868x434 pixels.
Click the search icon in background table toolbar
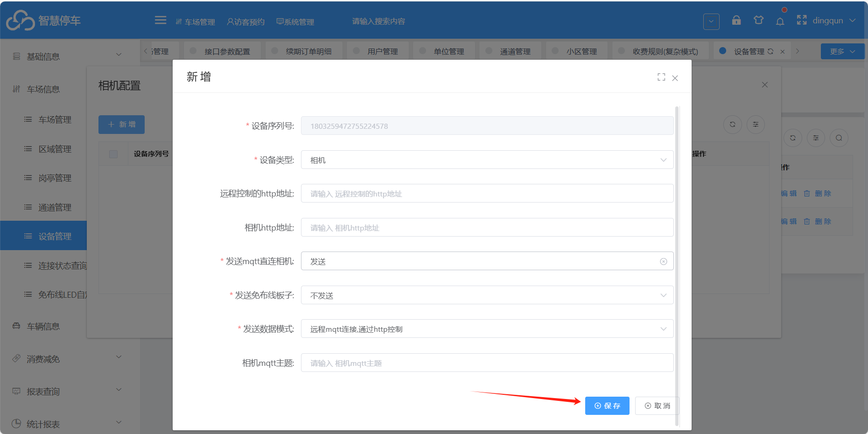point(839,138)
